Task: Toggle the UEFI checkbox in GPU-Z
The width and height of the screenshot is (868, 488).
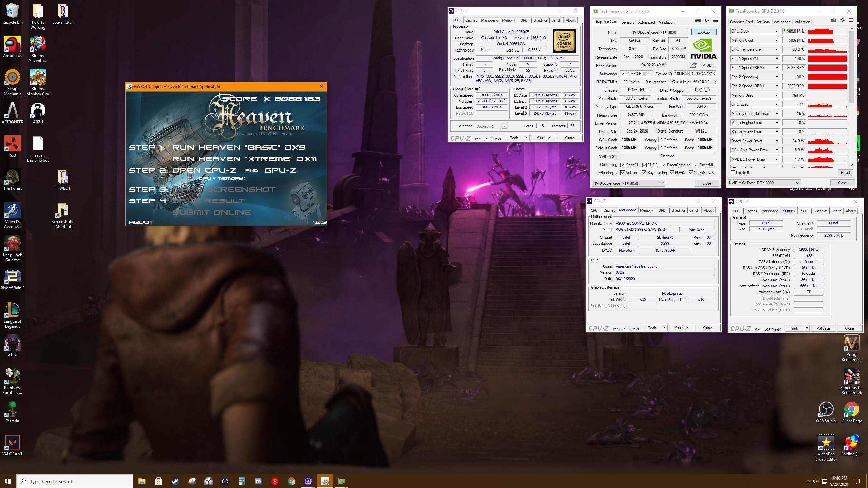Action: click(x=703, y=65)
